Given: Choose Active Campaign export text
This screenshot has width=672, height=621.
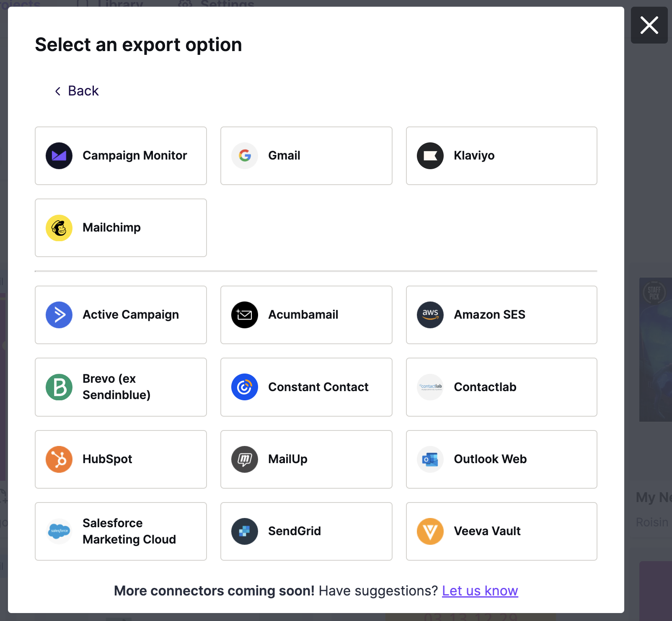Looking at the screenshot, I should 131,315.
